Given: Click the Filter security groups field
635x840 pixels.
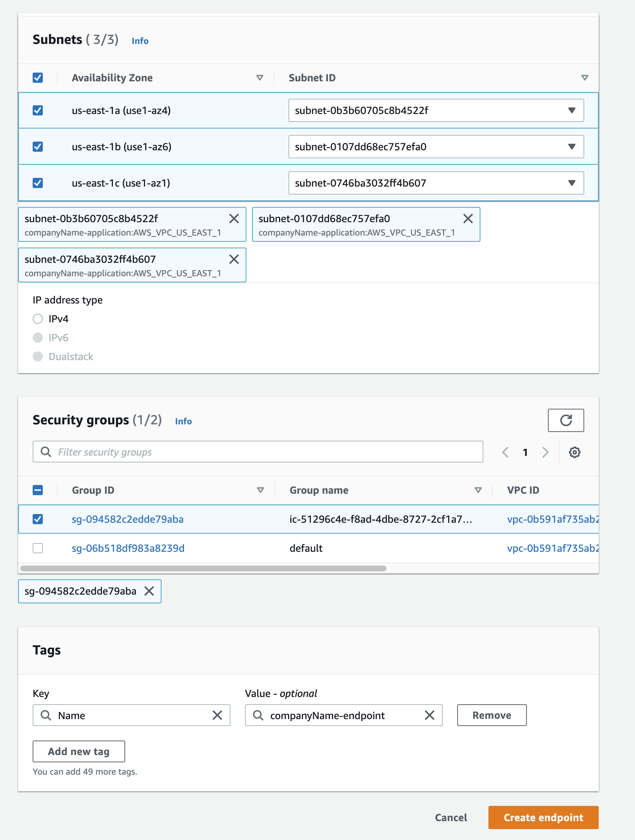Looking at the screenshot, I should [x=258, y=452].
